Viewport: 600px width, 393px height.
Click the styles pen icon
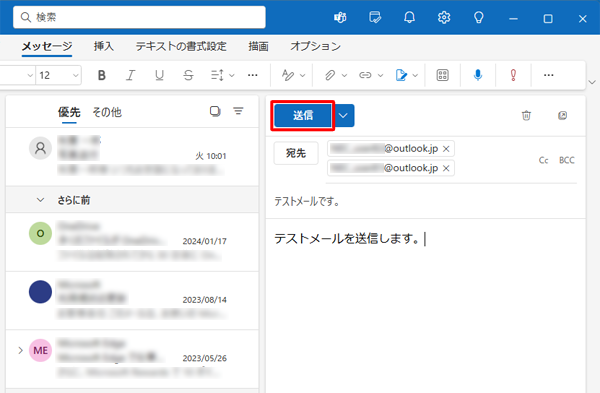click(x=288, y=75)
